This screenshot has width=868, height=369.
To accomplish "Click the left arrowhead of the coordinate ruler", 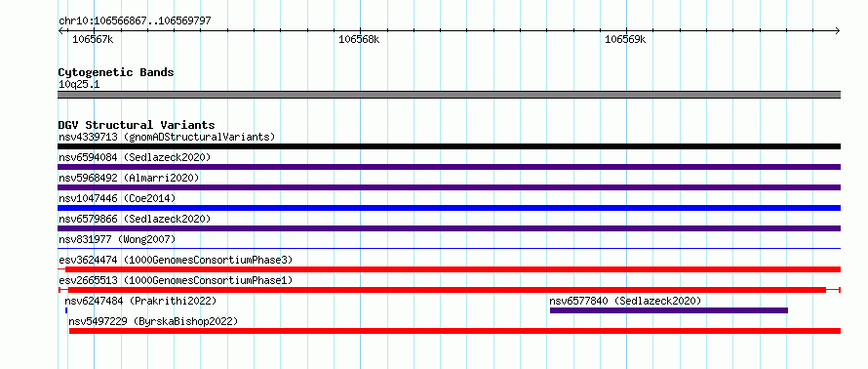I will (x=60, y=31).
